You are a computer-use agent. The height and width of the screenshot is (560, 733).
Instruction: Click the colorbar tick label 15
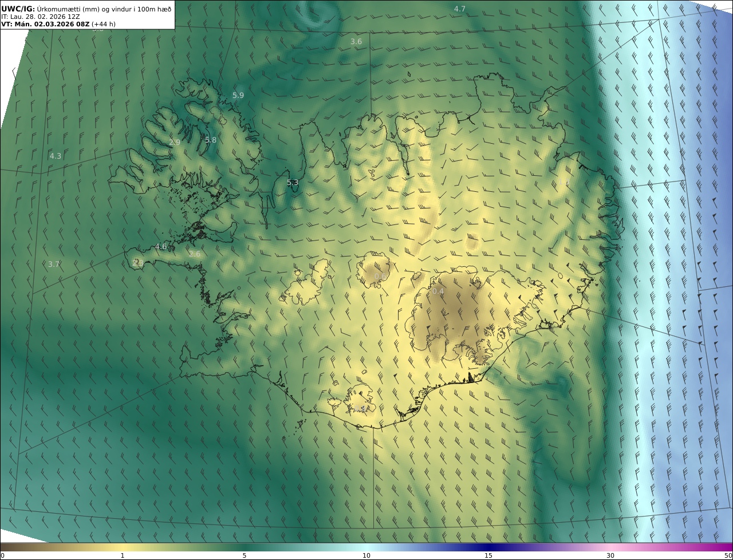(x=488, y=555)
